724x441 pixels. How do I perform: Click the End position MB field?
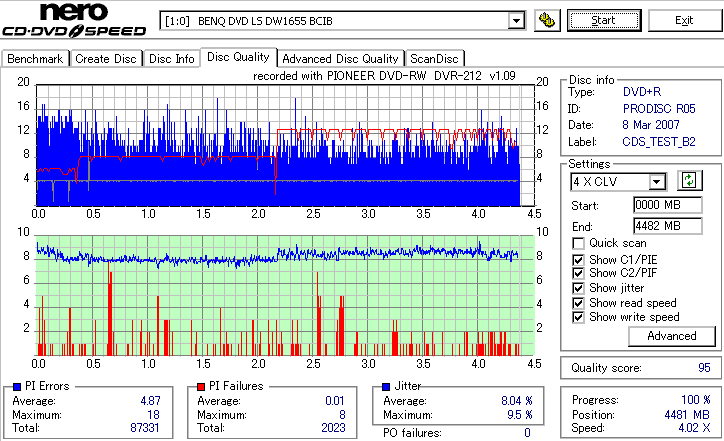point(668,226)
